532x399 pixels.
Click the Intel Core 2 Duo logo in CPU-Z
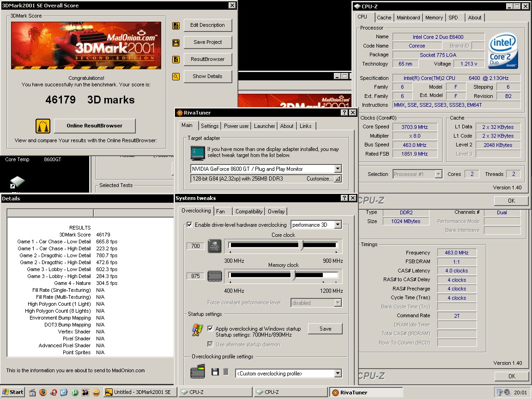pos(503,51)
